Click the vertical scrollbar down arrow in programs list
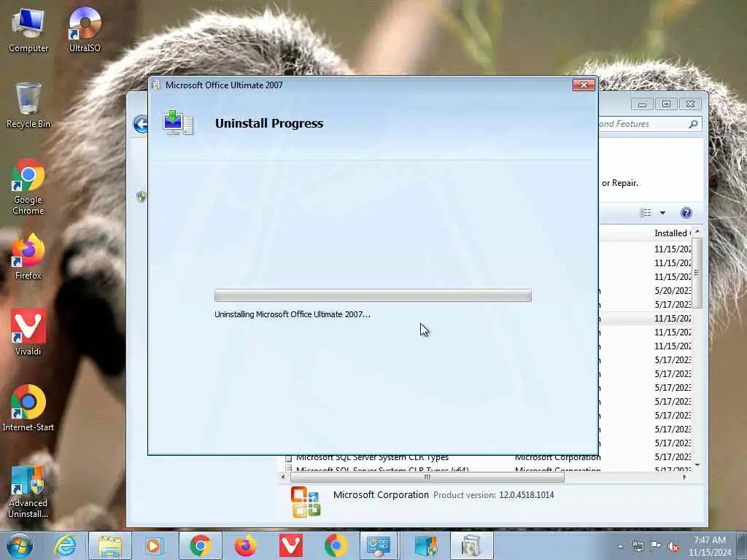747x560 pixels. click(x=697, y=464)
